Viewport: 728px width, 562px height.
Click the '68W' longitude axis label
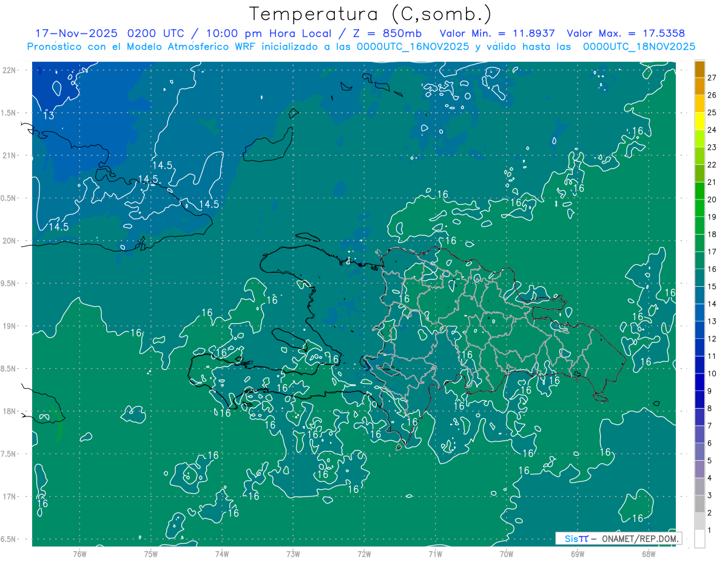(x=649, y=554)
